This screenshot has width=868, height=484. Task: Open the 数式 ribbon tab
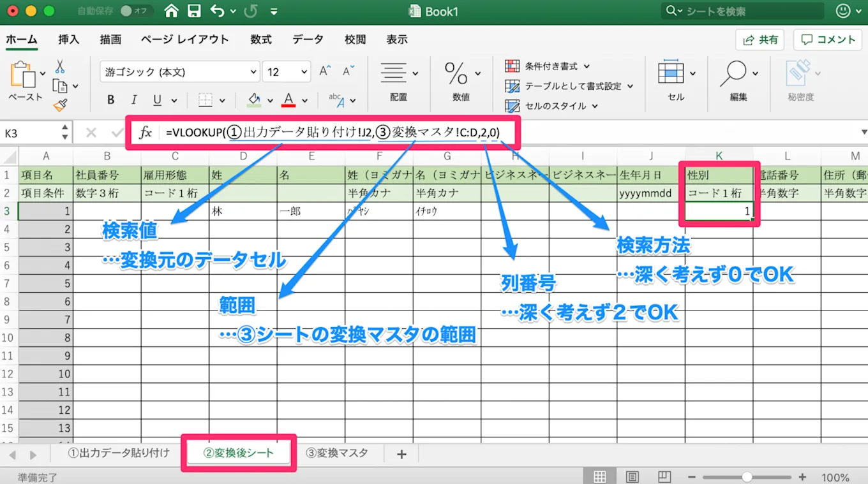click(x=261, y=40)
